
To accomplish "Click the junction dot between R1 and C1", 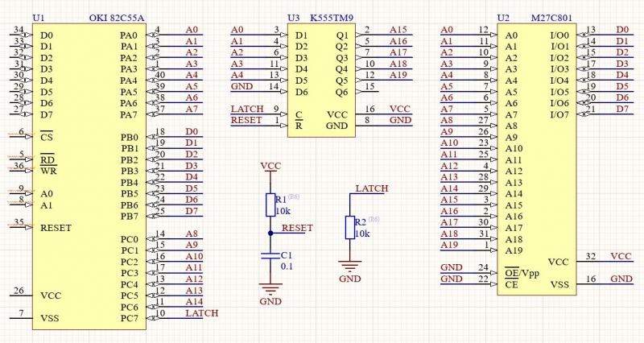I will tap(270, 233).
